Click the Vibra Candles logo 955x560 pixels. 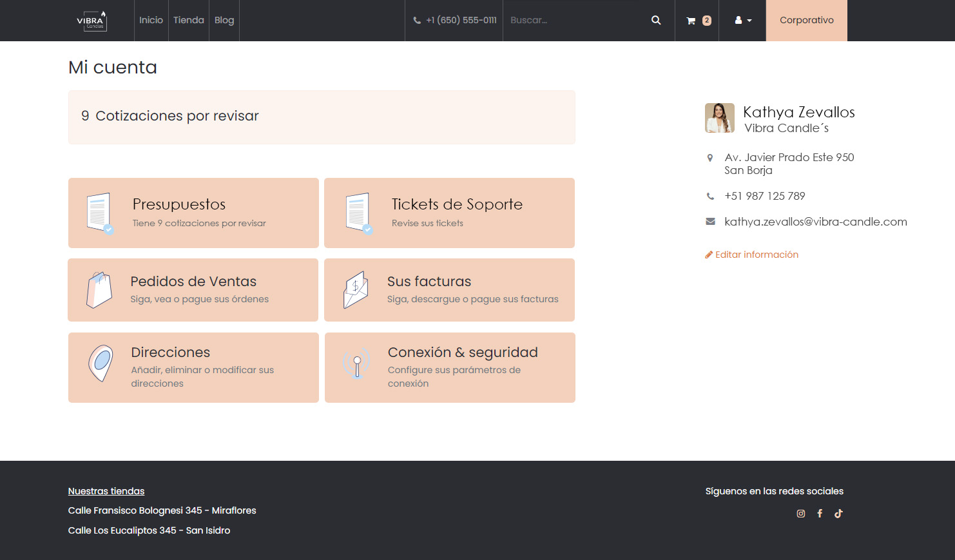pyautogui.click(x=92, y=20)
